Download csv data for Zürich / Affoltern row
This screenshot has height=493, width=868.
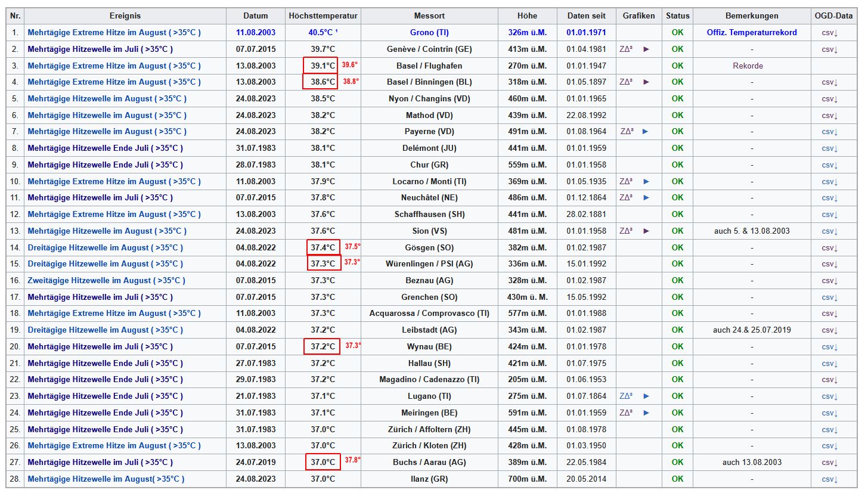pyautogui.click(x=830, y=429)
